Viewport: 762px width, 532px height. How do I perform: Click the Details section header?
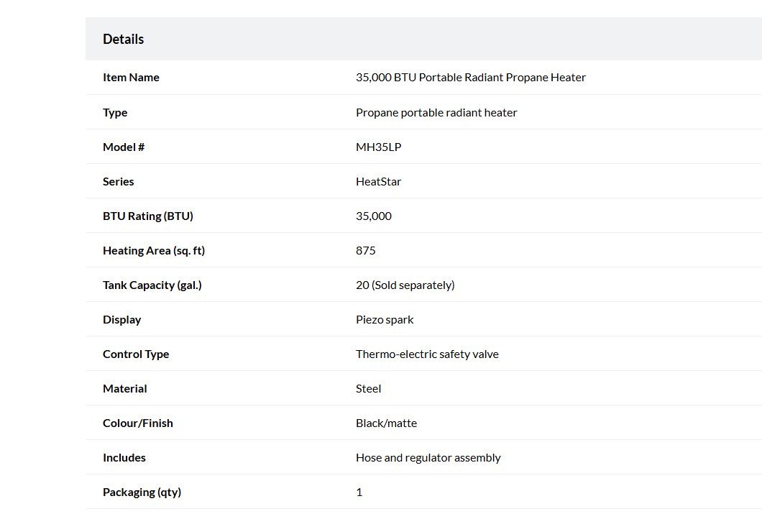pyautogui.click(x=124, y=39)
